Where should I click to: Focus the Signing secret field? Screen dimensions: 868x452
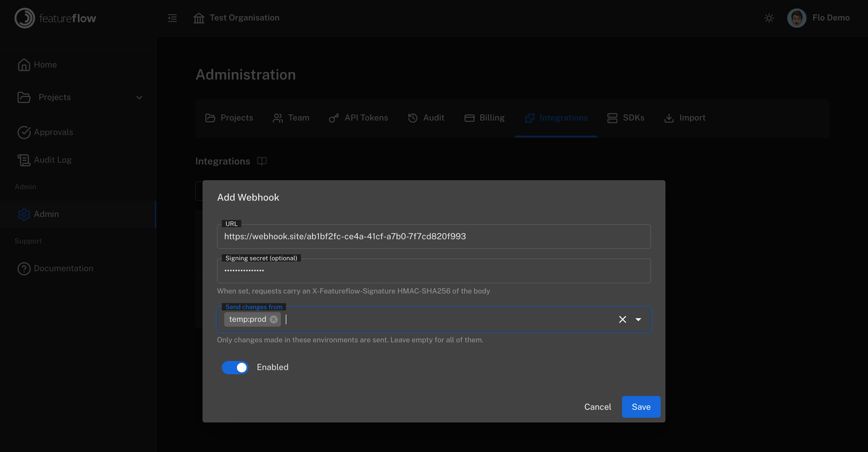click(434, 271)
